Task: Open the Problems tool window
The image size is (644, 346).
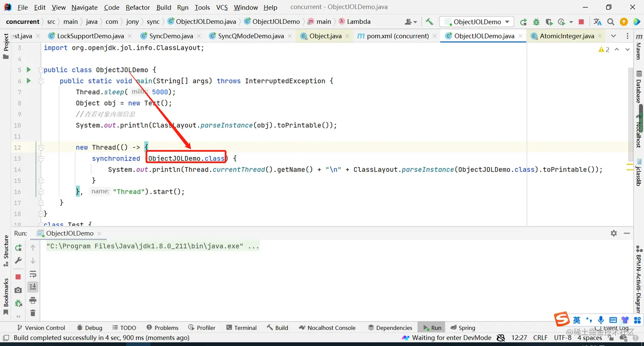Action: coord(162,328)
